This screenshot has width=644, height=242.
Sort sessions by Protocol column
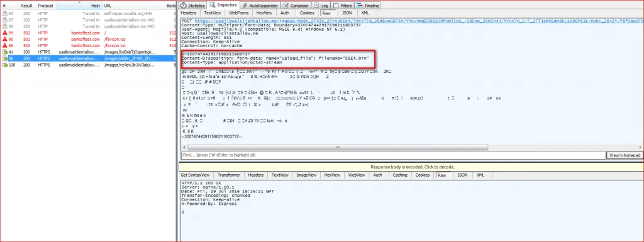(46, 6)
